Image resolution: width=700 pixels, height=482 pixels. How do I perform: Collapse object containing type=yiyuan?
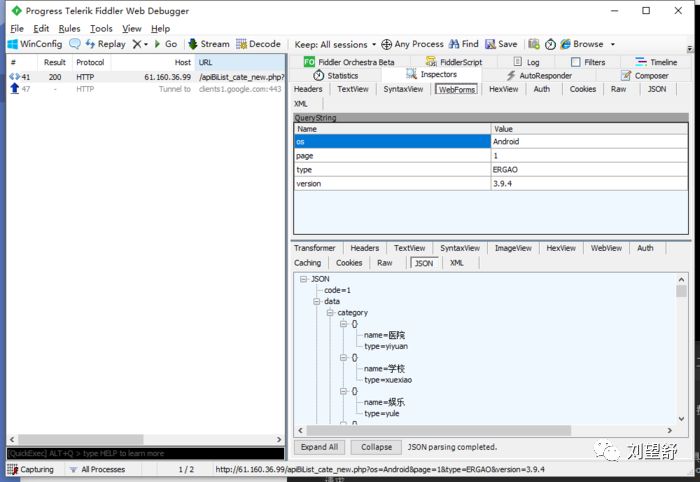click(343, 324)
